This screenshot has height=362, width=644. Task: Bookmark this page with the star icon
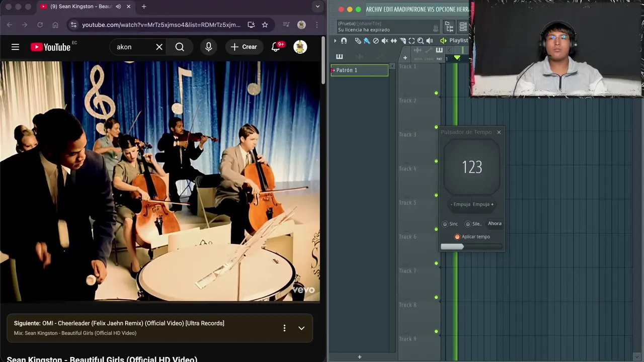click(265, 25)
